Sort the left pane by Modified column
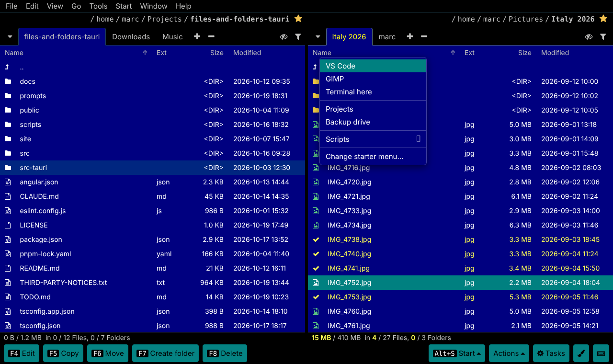This screenshot has width=613, height=364. pyautogui.click(x=247, y=53)
